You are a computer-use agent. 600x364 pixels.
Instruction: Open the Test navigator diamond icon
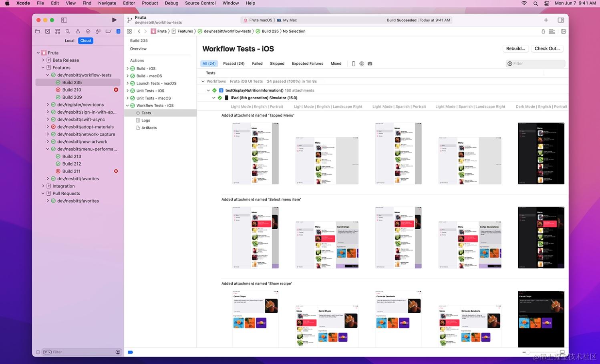[x=88, y=31]
